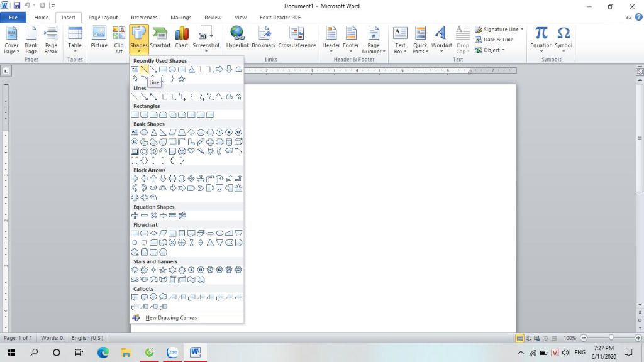
Task: Select the Scribble tool in Lines section
Action: [x=238, y=97]
